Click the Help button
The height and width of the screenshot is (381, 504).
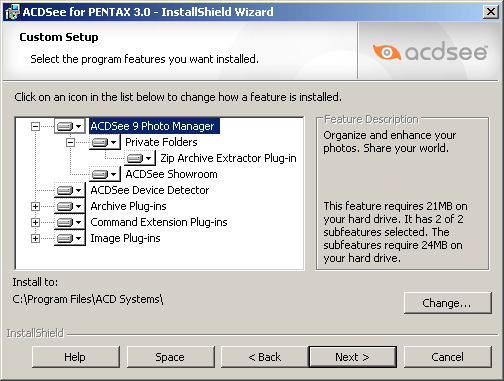76,357
